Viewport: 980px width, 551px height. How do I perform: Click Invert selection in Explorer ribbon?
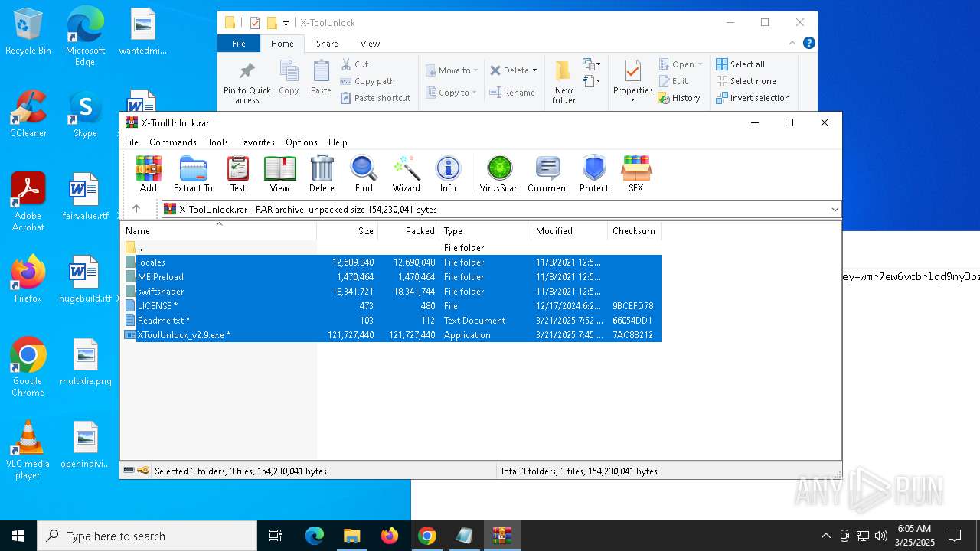click(x=753, y=98)
